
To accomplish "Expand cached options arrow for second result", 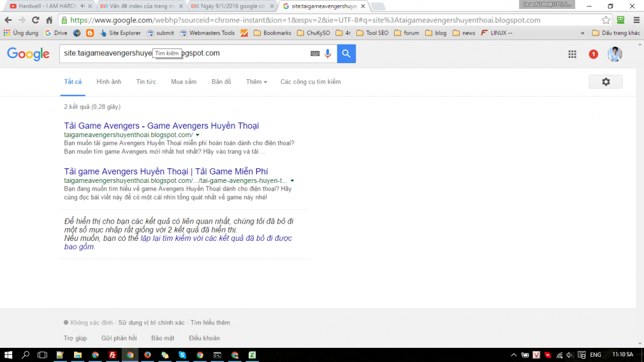I will (x=292, y=180).
